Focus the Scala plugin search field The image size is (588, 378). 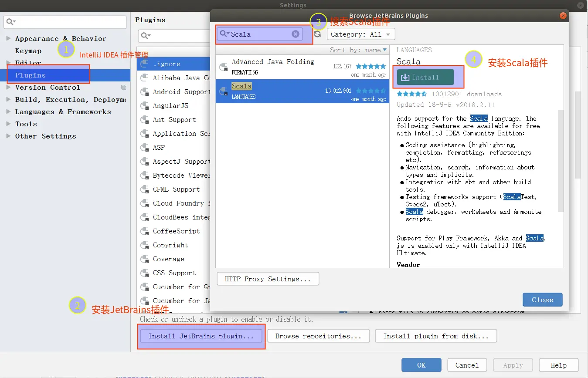click(x=260, y=34)
